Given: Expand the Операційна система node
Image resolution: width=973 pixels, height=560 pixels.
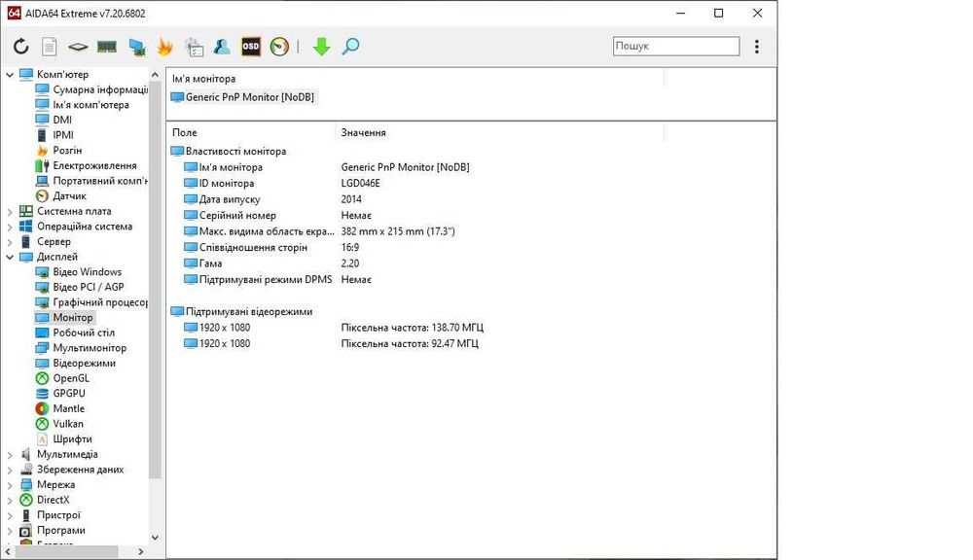Looking at the screenshot, I should tap(10, 227).
